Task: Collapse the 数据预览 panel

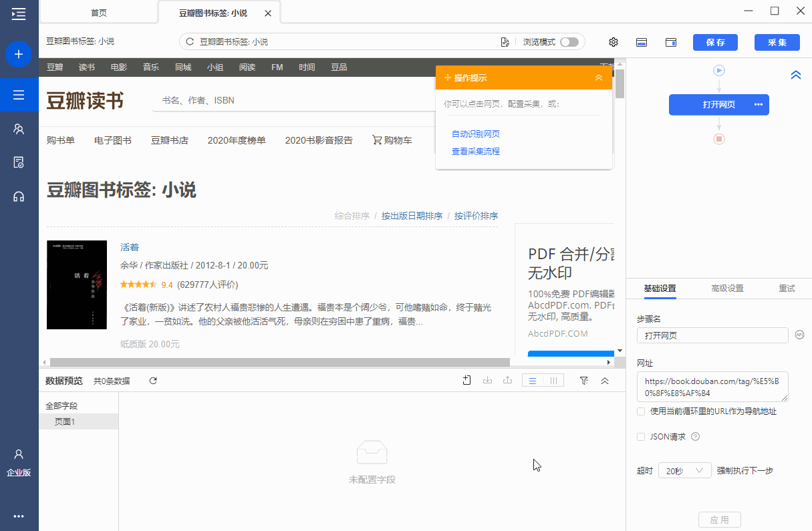Action: [605, 381]
